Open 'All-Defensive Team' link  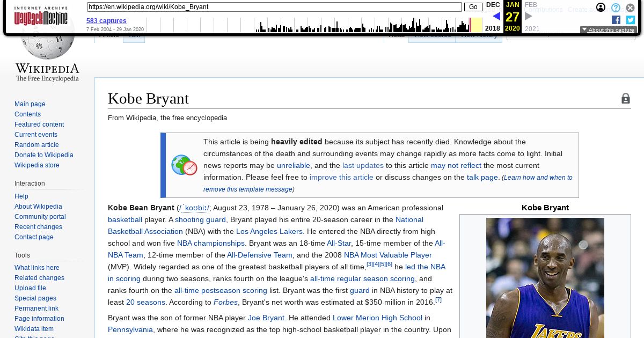point(260,255)
